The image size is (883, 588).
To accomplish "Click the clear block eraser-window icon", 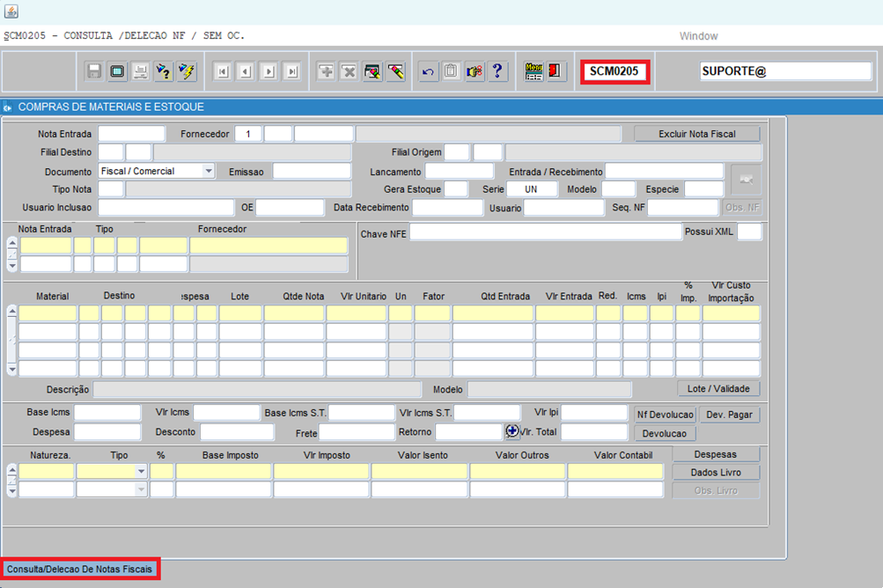I will (x=372, y=71).
